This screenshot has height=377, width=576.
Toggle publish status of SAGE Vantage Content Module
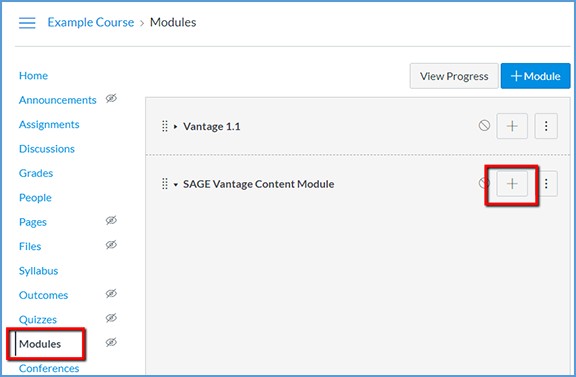click(483, 183)
